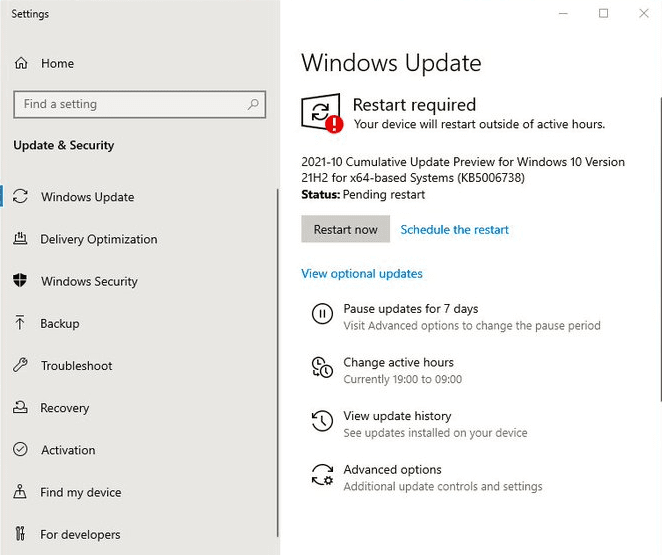Click the advanced options gear icon
This screenshot has height=555, width=662.
coord(322,474)
